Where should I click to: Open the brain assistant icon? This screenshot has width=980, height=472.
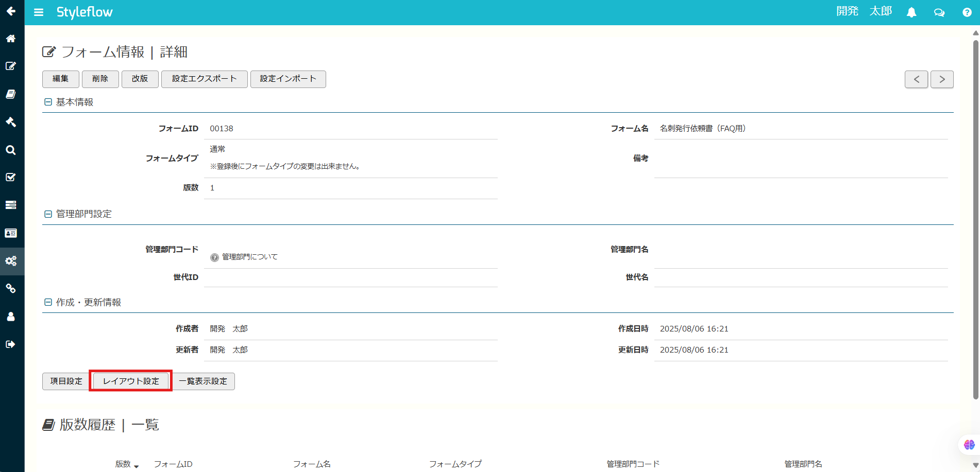[x=969, y=445]
